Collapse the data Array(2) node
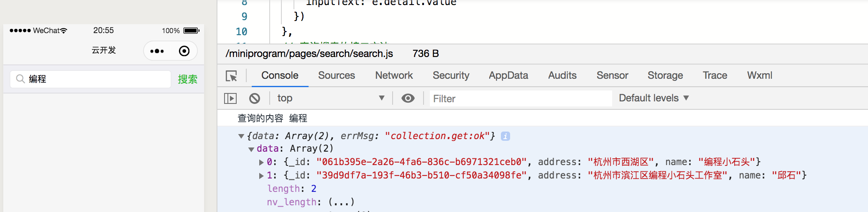Screen dimensions: 868x212 point(251,149)
